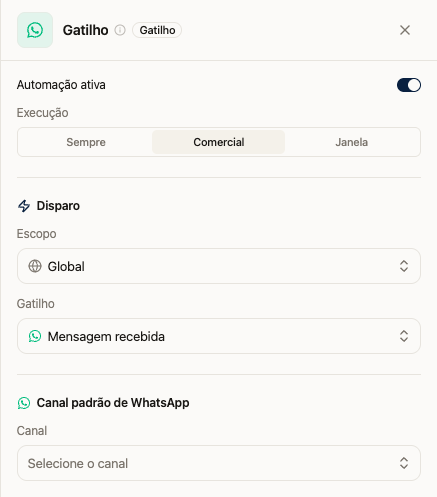The image size is (437, 497).
Task: Click the globe icon in Escopo field
Action: point(35,266)
